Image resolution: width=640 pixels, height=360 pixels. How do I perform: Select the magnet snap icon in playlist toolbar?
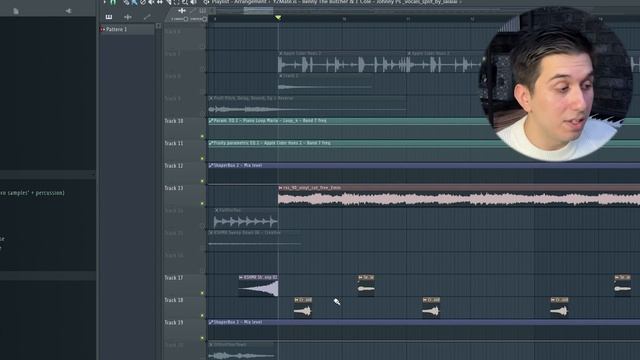[113, 2]
